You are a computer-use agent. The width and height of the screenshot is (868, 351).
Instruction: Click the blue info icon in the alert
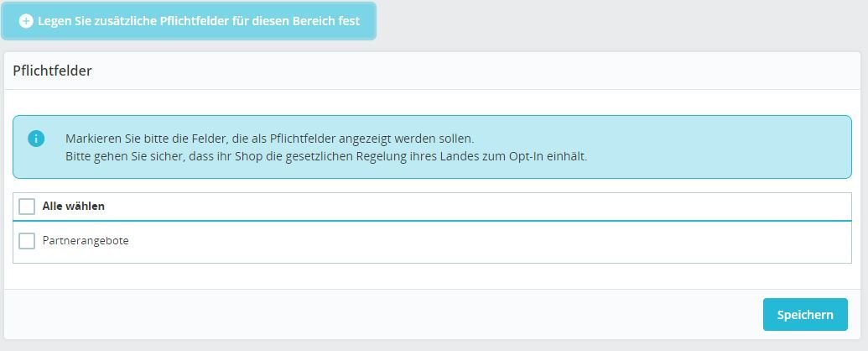[x=36, y=138]
